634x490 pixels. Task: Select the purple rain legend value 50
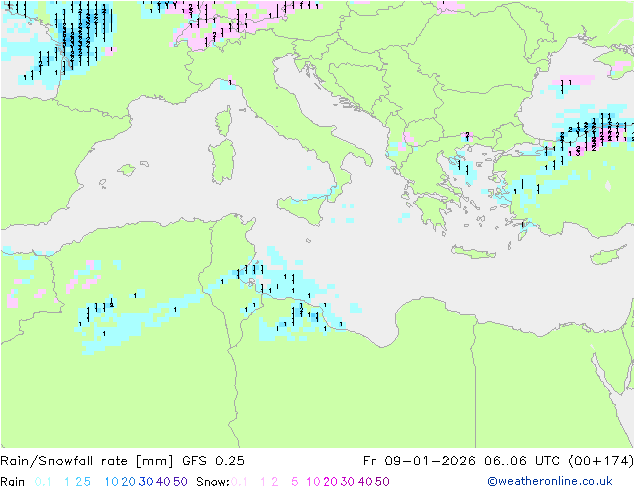(180, 482)
